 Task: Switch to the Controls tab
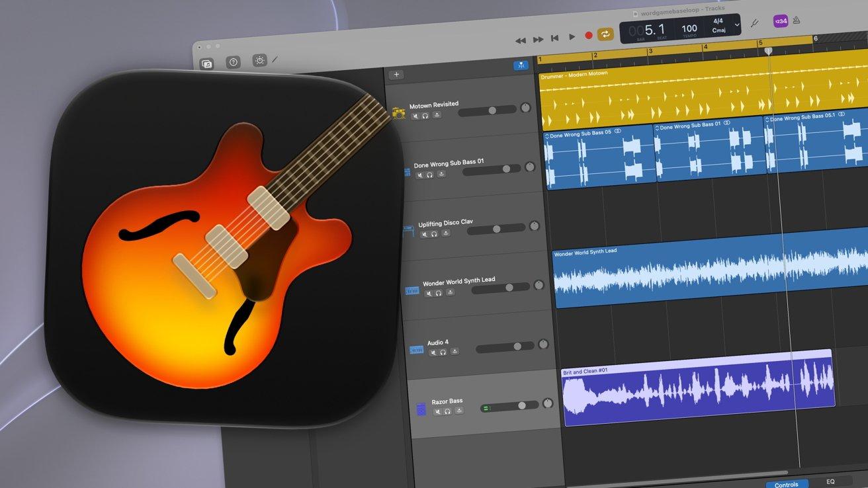point(787,484)
